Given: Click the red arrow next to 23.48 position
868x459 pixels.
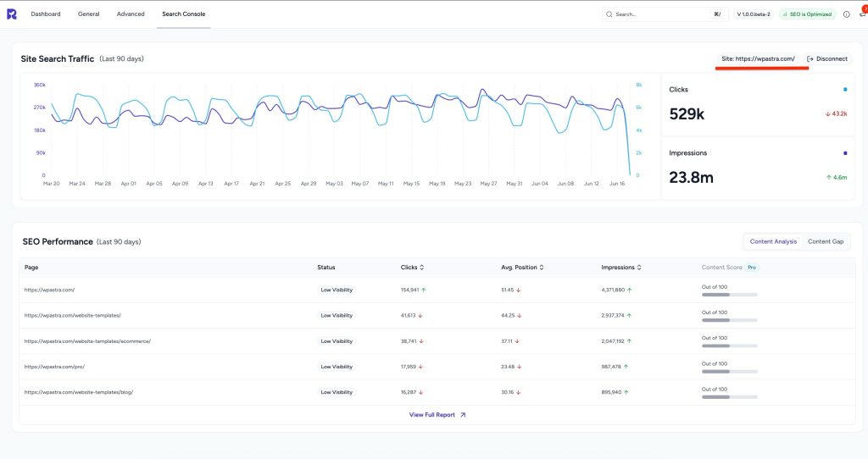Looking at the screenshot, I should tap(520, 367).
